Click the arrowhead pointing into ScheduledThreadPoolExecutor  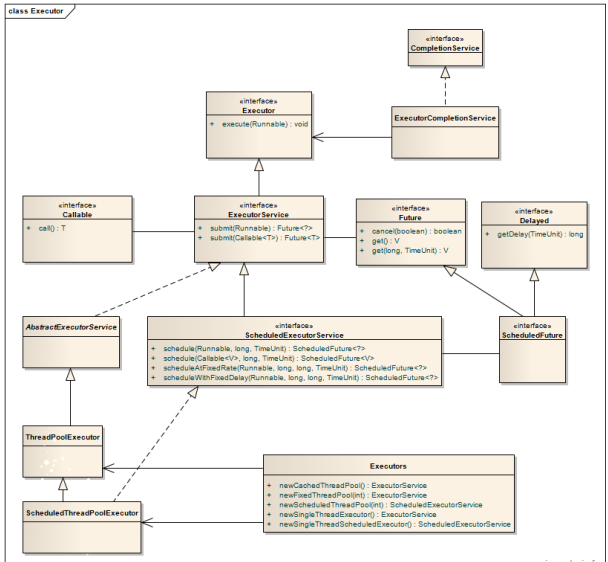click(x=147, y=522)
